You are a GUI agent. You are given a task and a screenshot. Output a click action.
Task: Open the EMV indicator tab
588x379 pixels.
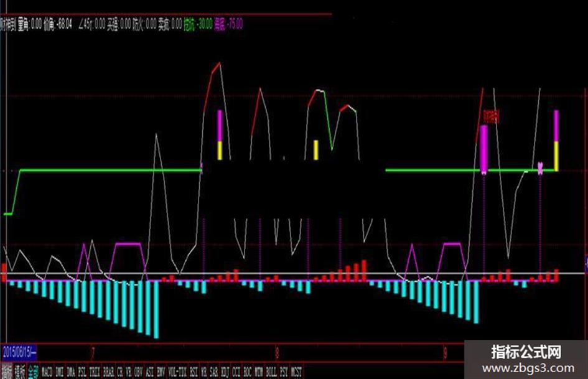(x=161, y=372)
